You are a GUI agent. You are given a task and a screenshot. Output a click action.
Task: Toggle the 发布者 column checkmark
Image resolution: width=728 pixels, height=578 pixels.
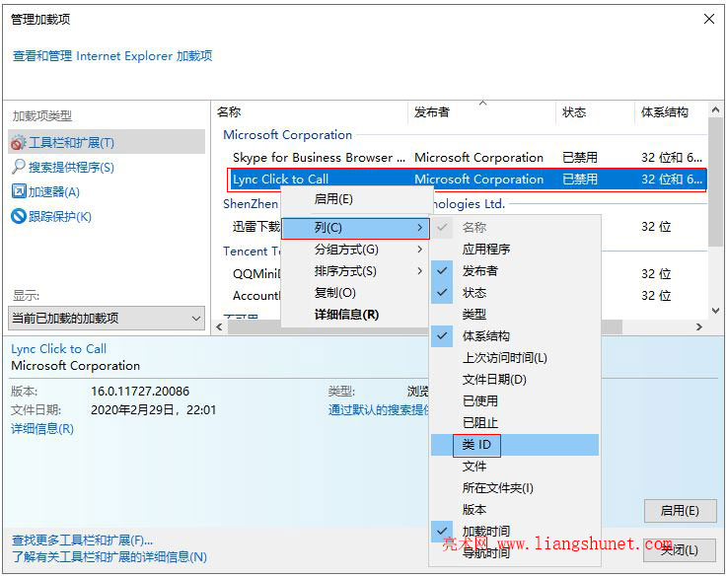coord(442,270)
